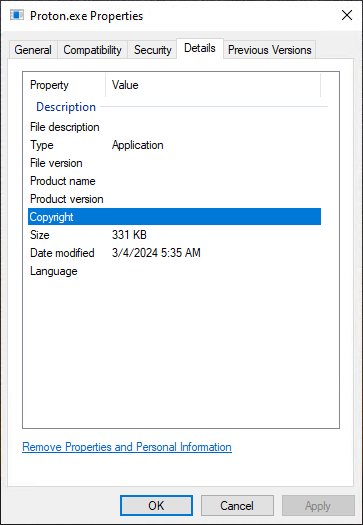Open Remove Properties and Personal Information link
The height and width of the screenshot is (525, 363).
127,447
